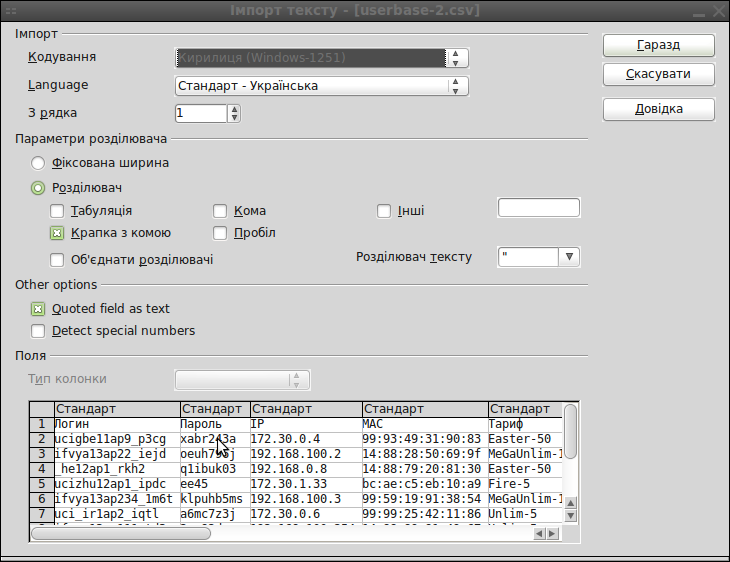The image size is (730, 562).
Task: Enable Об'єднати розділювачі checkbox
Action: coord(57,260)
